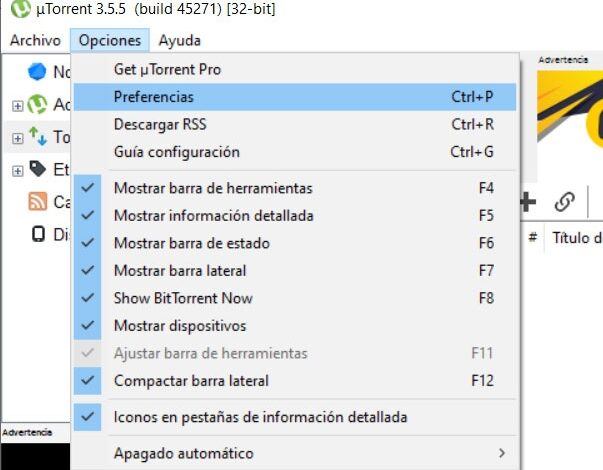Open the orange RSS feeds icon
This screenshot has height=470, width=603.
coord(37,202)
